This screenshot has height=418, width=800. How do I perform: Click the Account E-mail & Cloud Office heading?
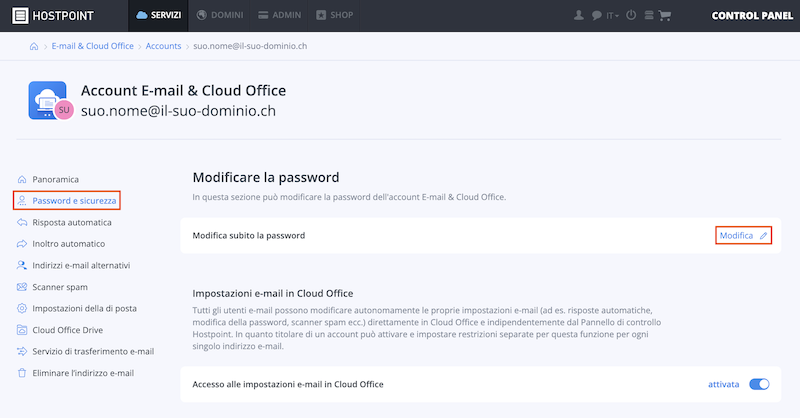click(x=183, y=90)
